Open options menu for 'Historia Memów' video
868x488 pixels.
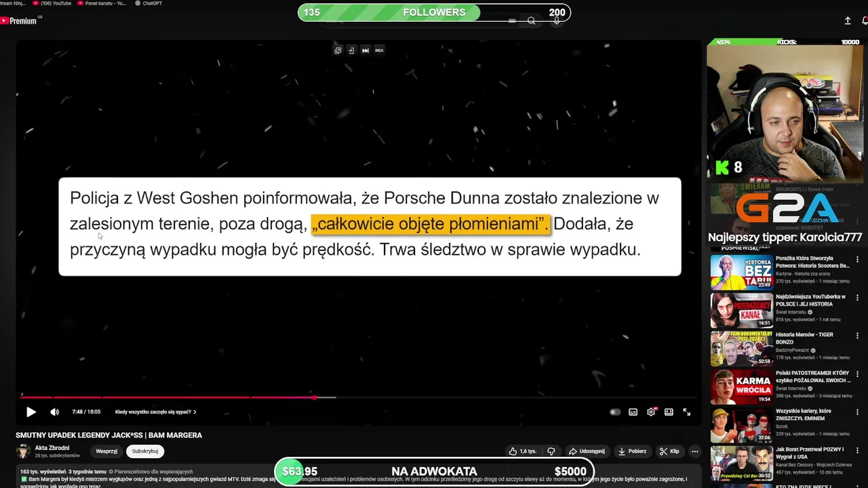(857, 335)
